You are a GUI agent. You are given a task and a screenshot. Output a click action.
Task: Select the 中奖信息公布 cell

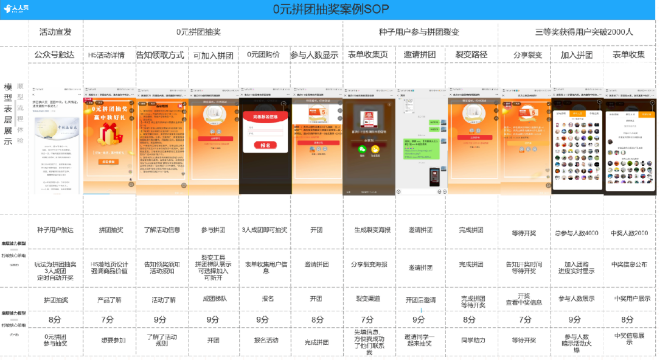click(x=629, y=265)
